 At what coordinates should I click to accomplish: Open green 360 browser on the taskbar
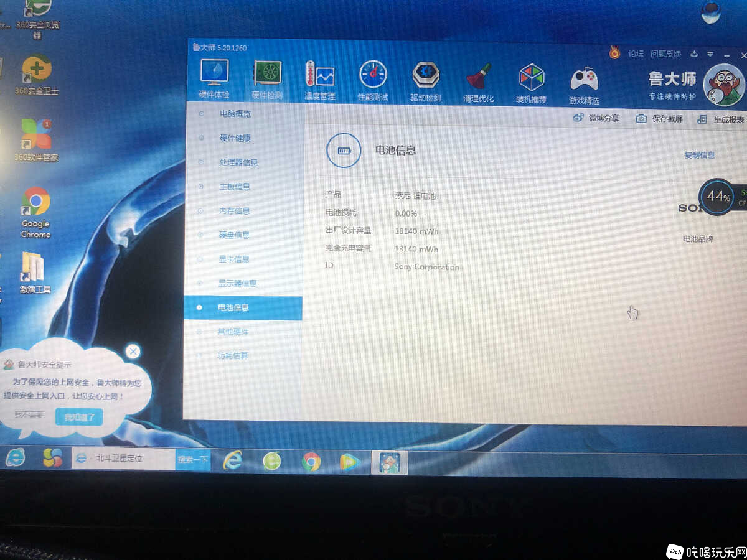coord(271,461)
